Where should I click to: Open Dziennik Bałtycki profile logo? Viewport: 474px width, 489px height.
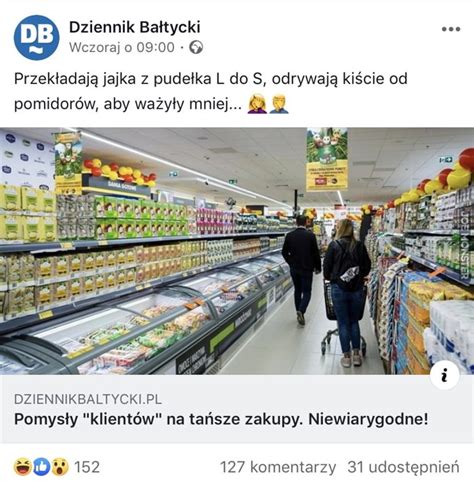[36, 37]
